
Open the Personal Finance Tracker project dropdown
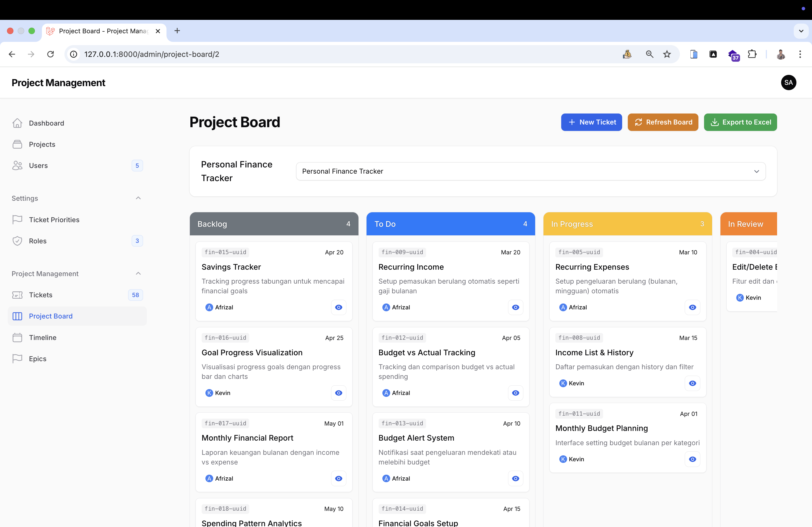pos(531,171)
